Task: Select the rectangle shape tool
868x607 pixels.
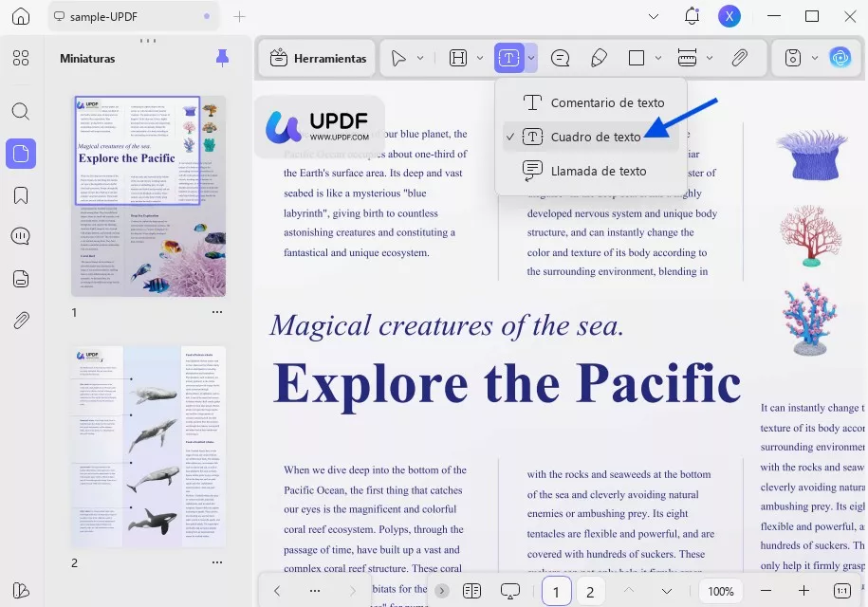Action: [x=636, y=58]
